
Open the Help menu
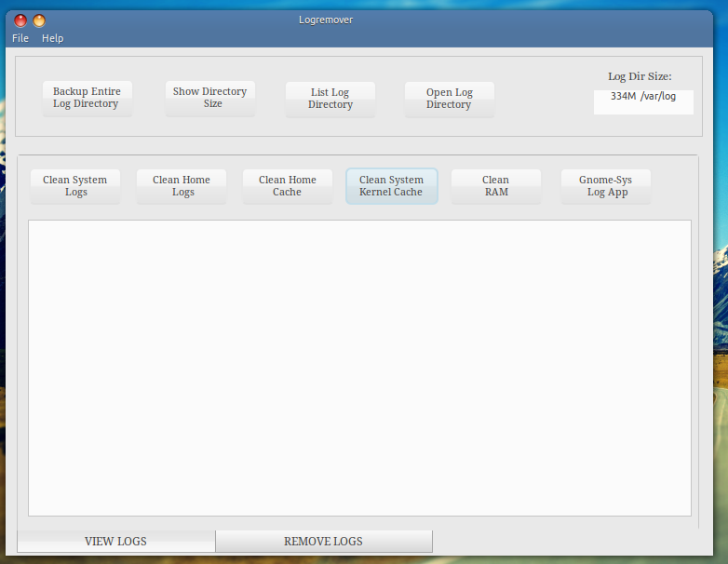tap(52, 38)
